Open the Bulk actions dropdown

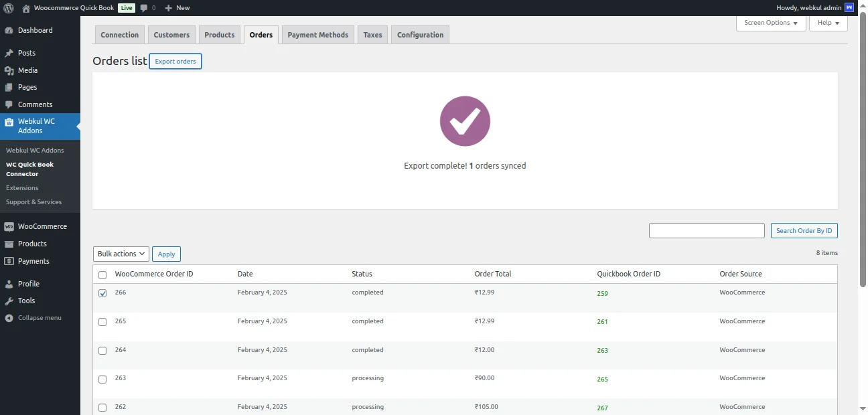click(x=121, y=254)
